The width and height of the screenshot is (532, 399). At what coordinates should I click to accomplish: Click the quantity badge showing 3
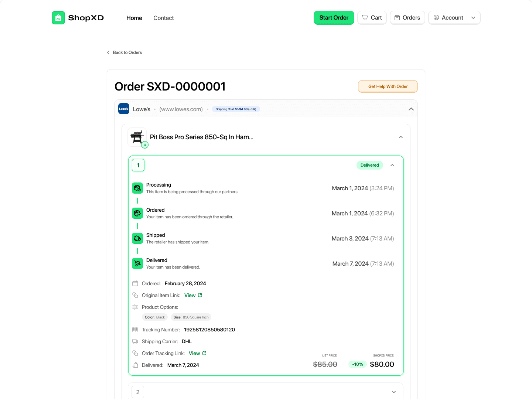tap(145, 145)
